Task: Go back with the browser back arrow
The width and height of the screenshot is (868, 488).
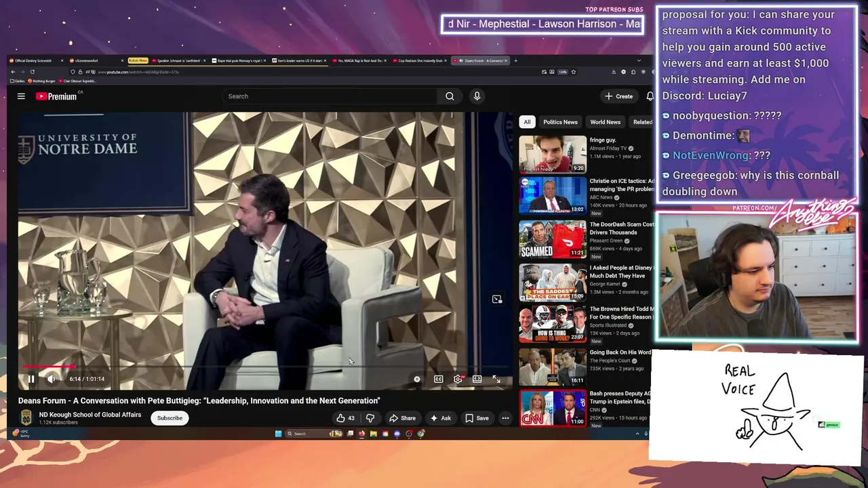Action: tap(13, 72)
